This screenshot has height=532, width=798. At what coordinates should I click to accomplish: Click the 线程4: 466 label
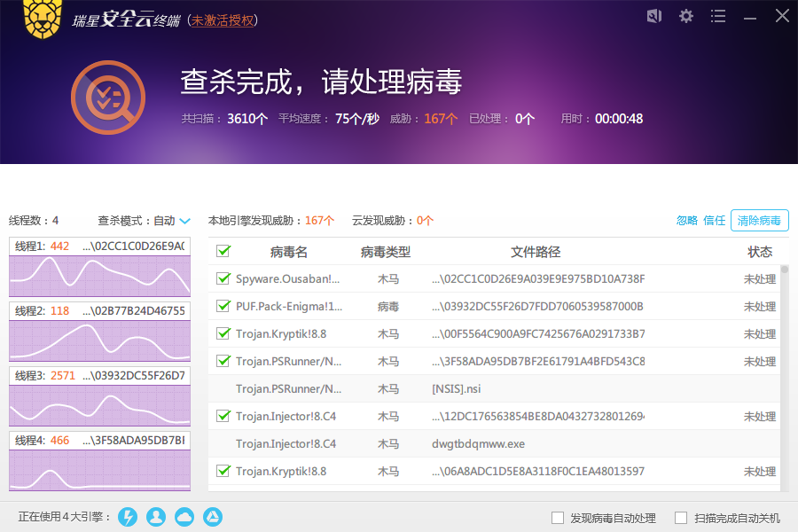[42, 441]
